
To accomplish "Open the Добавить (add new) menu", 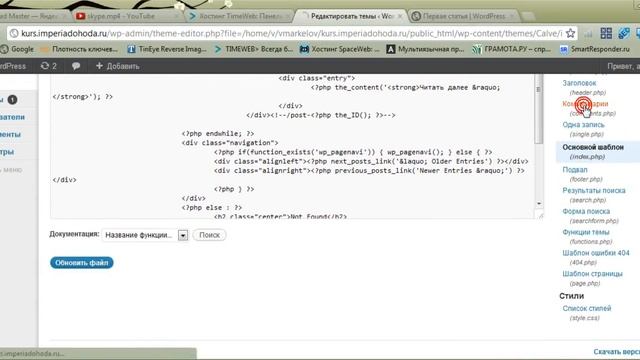I will pyautogui.click(x=118, y=66).
